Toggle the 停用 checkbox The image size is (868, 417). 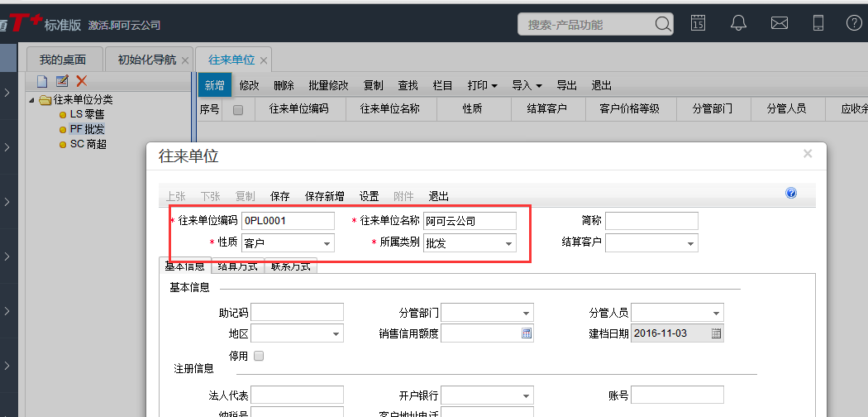(259, 356)
